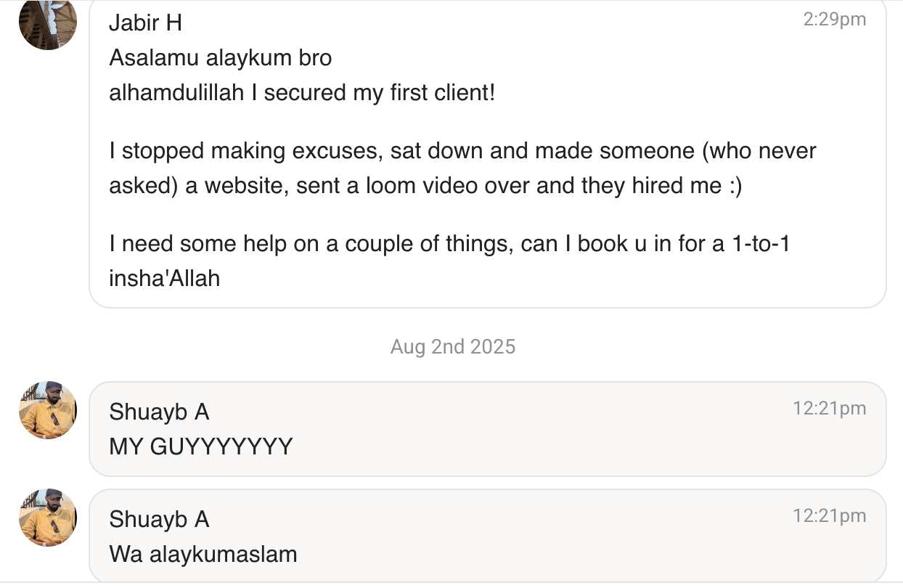Viewport: 903px width, 588px height.
Task: Click the '1-to-1' text in the message
Action: pyautogui.click(x=760, y=243)
